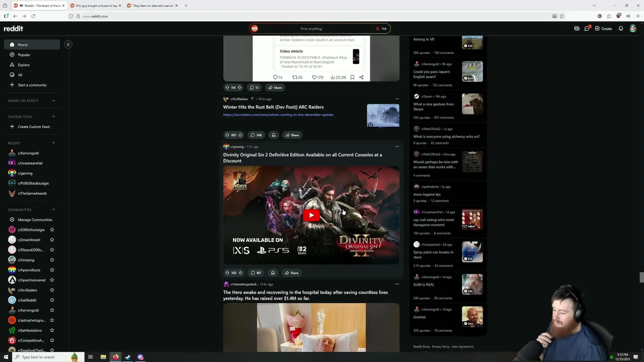Open the notifications bell in Reddit header
Viewport: 644px width, 362px height.
coord(621,29)
